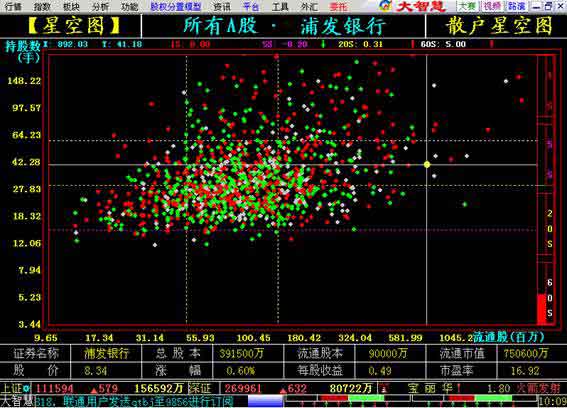
Task: Click the 散户星空图 title label
Action: click(499, 26)
